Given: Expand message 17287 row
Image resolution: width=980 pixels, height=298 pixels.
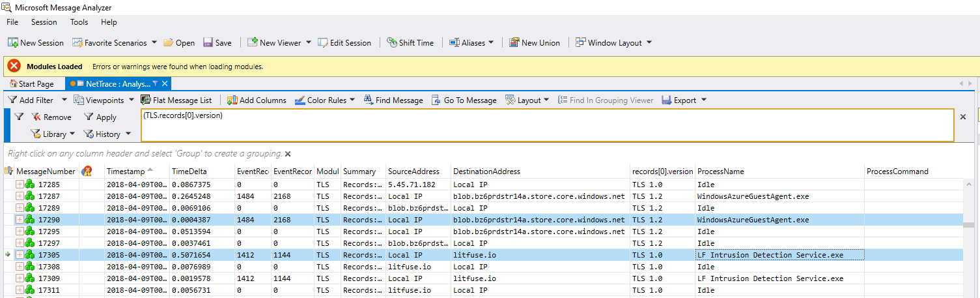Looking at the screenshot, I should click(x=20, y=196).
